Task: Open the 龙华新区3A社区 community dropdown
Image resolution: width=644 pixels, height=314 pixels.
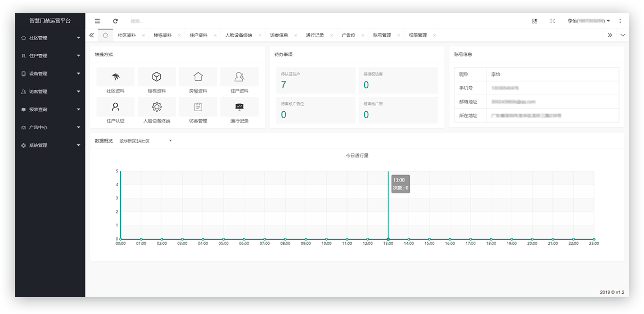Action: click(145, 141)
